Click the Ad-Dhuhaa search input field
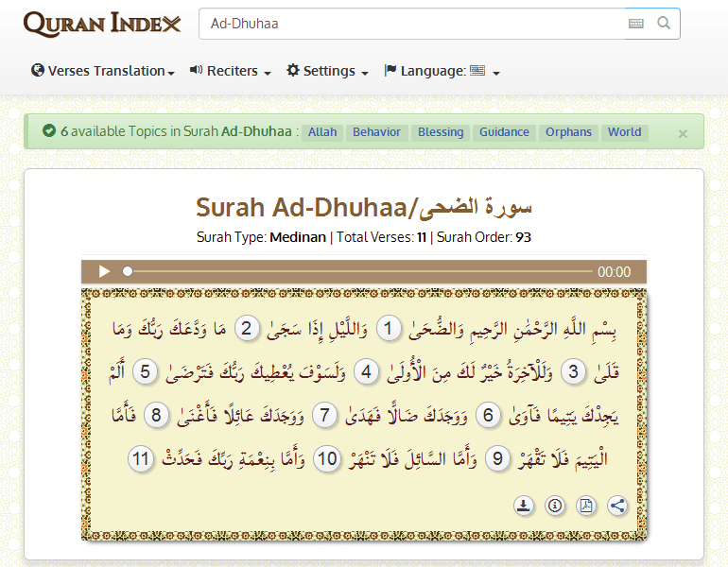728x567 pixels. pos(411,24)
